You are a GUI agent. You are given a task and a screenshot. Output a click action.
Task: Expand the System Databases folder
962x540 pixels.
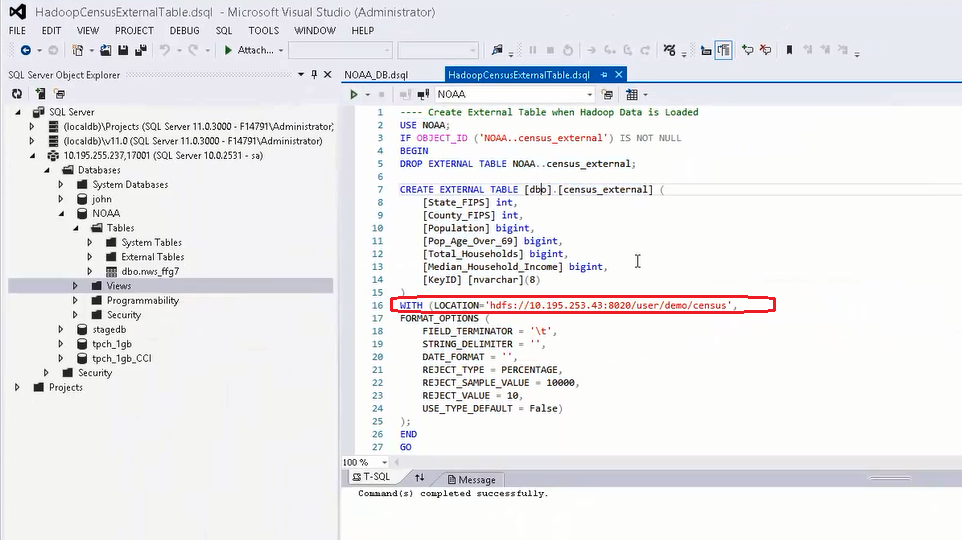[61, 185]
